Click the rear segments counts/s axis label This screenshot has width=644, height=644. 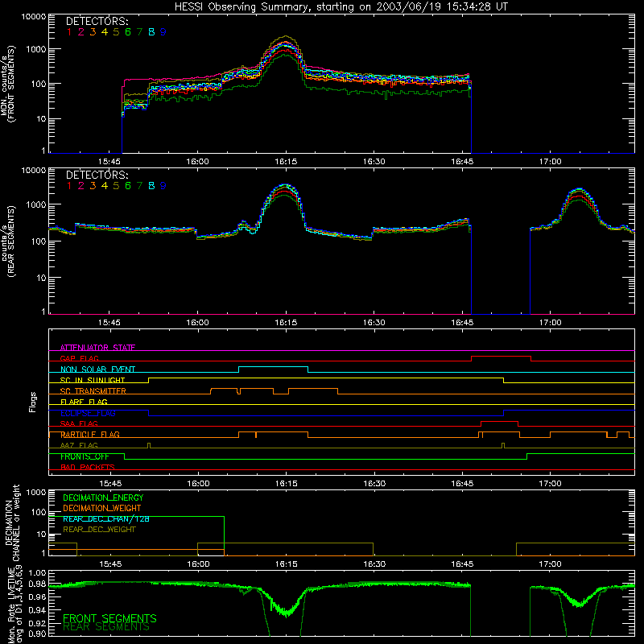coord(8,242)
